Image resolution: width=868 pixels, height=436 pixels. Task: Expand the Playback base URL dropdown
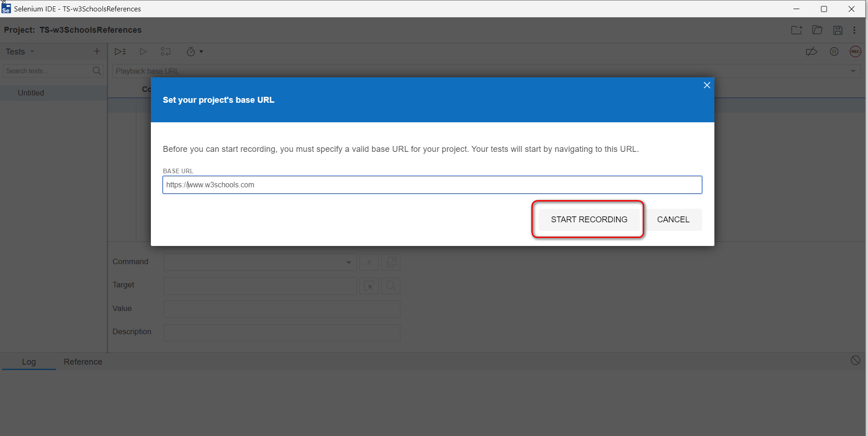click(853, 71)
